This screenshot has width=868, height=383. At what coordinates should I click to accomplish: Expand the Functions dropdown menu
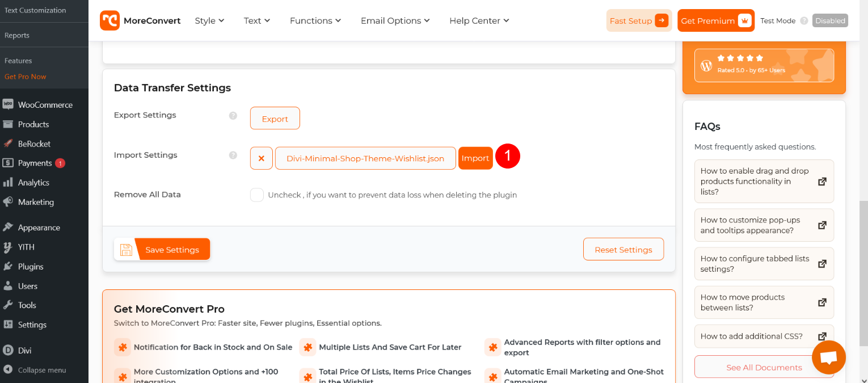pos(315,20)
